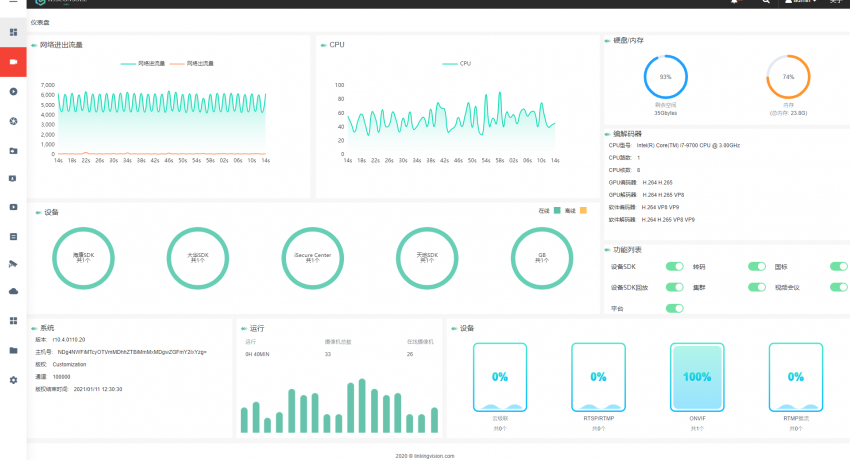Image resolution: width=850 pixels, height=460 pixels.
Task: Toggle the 网络进流量 legend entry
Action: point(143,63)
